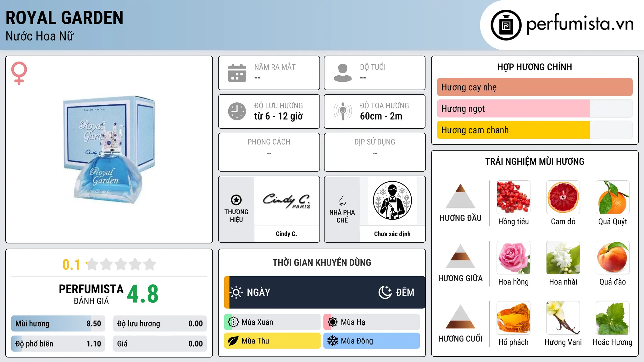
Task: Click the HƯƠNG ĐẦU label
Action: [x=460, y=218]
